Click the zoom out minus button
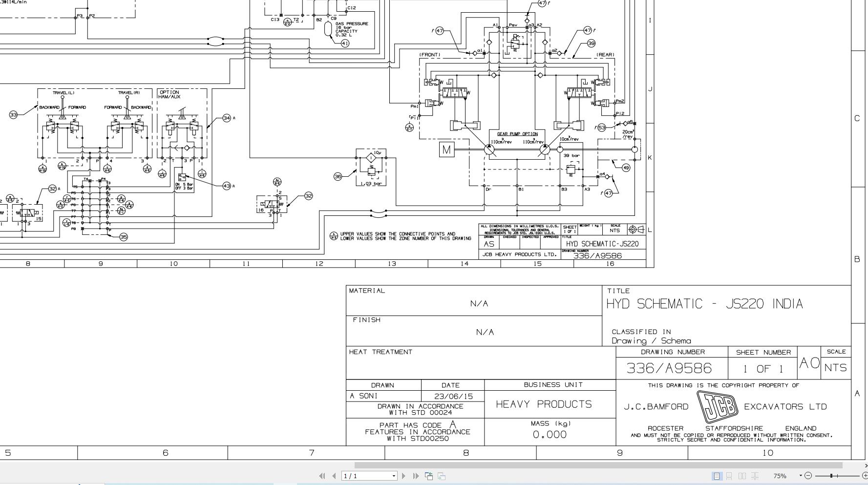Screen dimensions: 868x485 (x=808, y=476)
